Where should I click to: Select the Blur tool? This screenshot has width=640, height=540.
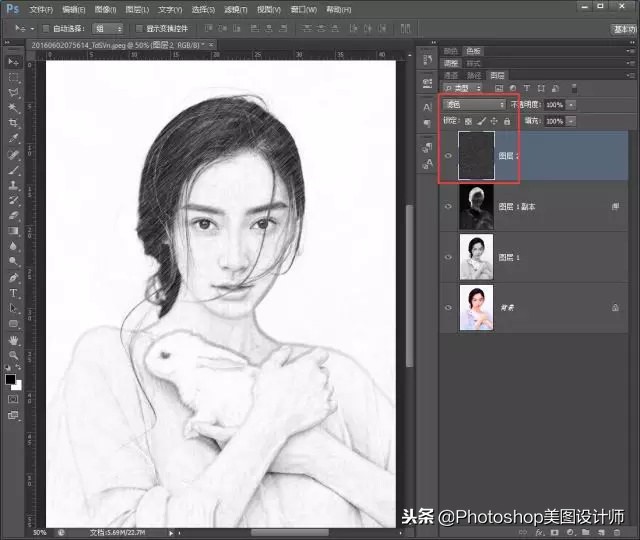13,246
